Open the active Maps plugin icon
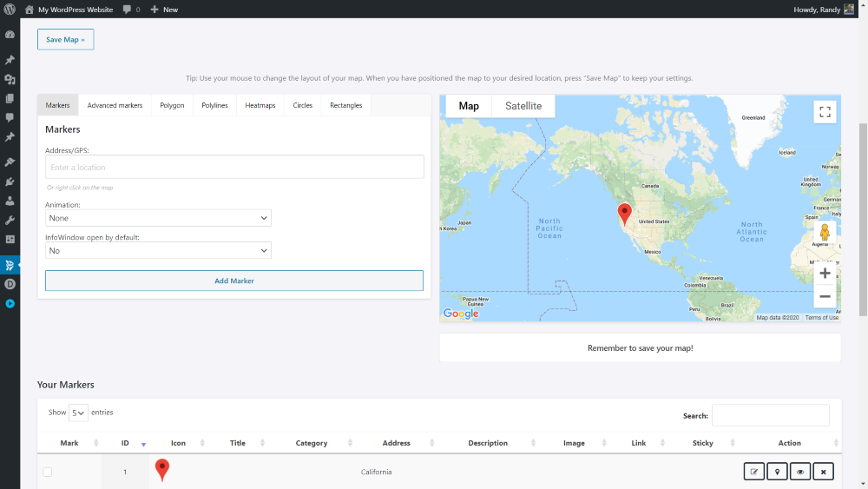Image resolution: width=868 pixels, height=489 pixels. (10, 265)
